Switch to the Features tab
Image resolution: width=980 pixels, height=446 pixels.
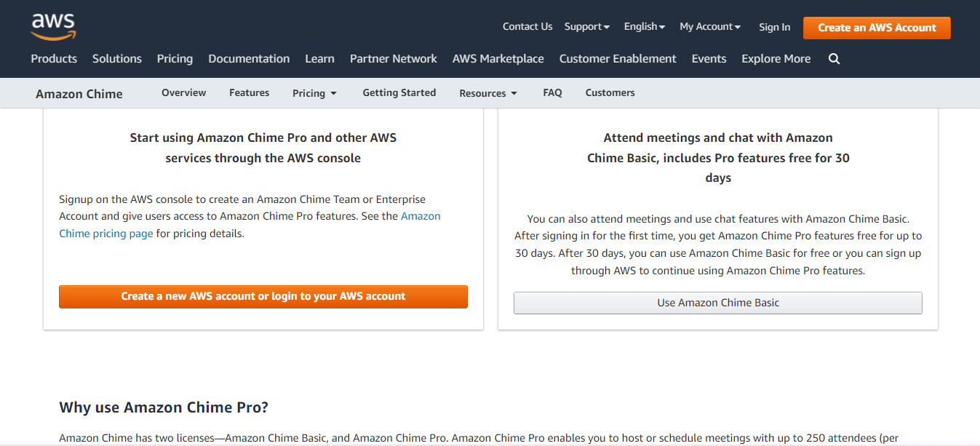click(x=249, y=93)
